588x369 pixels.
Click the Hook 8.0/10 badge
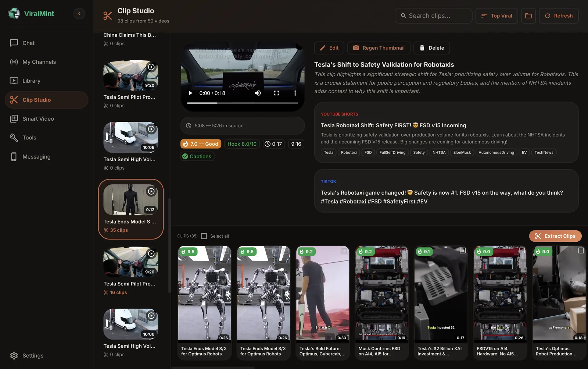[242, 144]
